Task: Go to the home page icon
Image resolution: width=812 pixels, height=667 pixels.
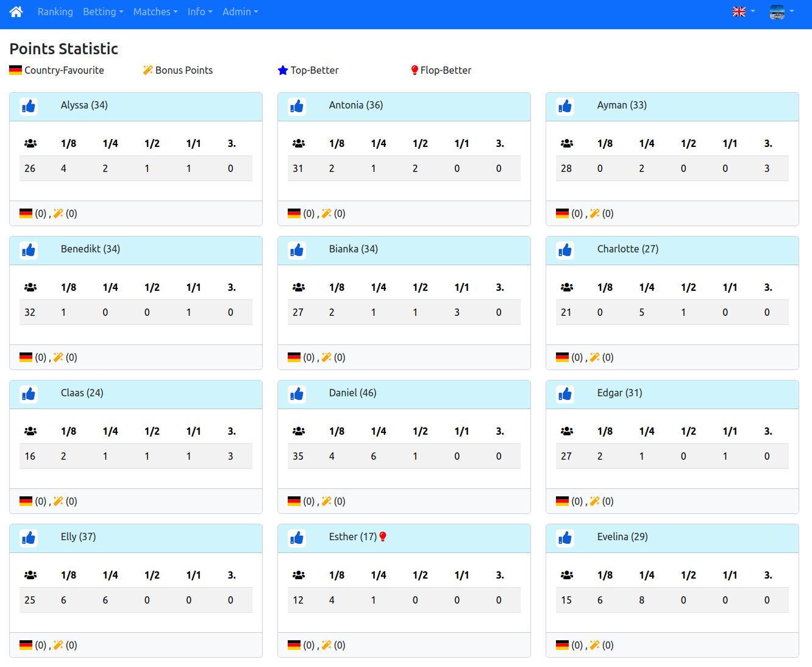Action: (16, 12)
